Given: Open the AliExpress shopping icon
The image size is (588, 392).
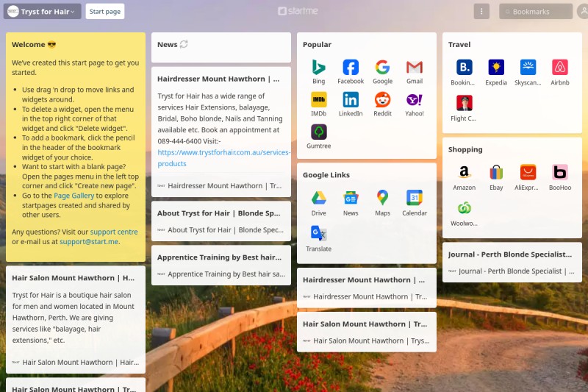Looking at the screenshot, I should tap(528, 173).
